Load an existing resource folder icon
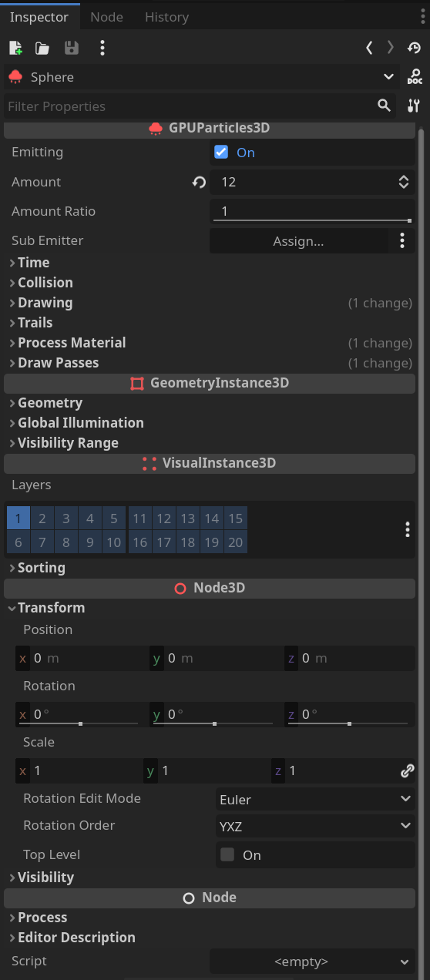The height and width of the screenshot is (980, 430). (x=42, y=48)
